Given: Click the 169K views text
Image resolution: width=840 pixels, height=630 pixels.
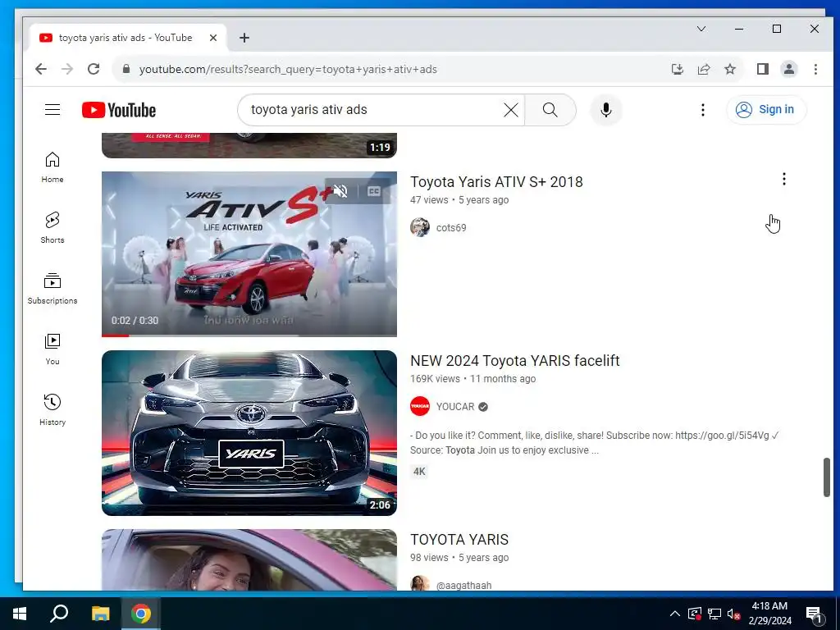Looking at the screenshot, I should tap(435, 379).
